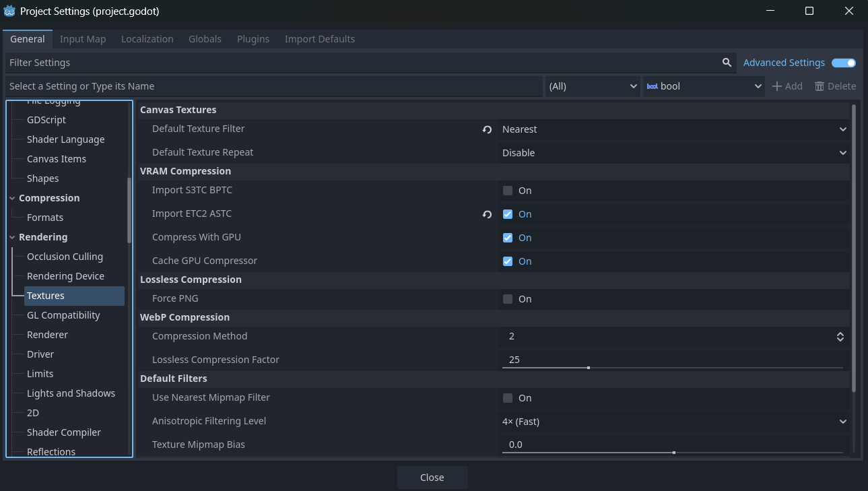Toggle the Advanced Settings switch
Image resolution: width=868 pixels, height=491 pixels.
point(843,63)
